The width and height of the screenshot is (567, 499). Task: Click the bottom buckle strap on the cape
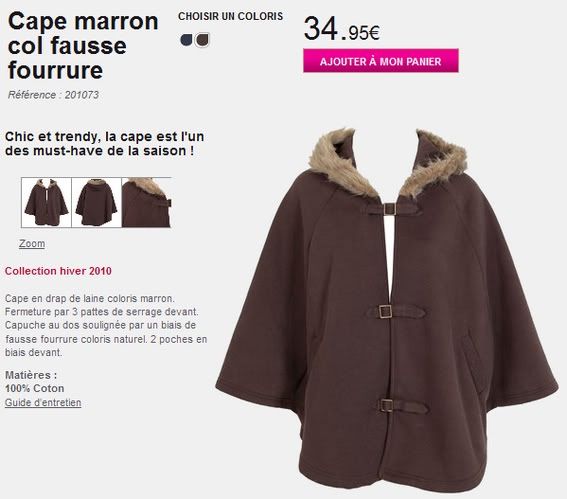point(403,406)
